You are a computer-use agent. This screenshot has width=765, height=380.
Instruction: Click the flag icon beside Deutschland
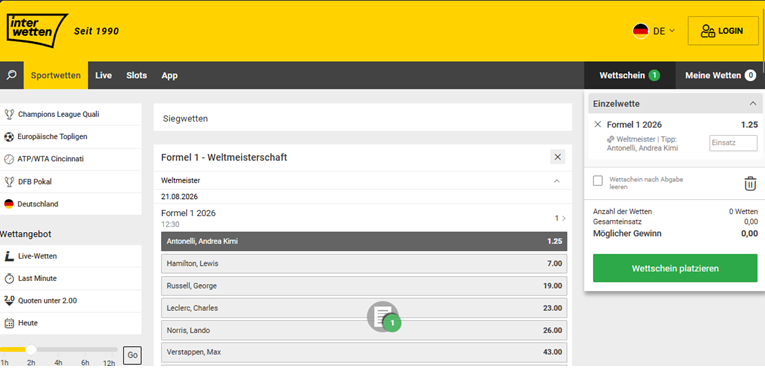(9, 204)
